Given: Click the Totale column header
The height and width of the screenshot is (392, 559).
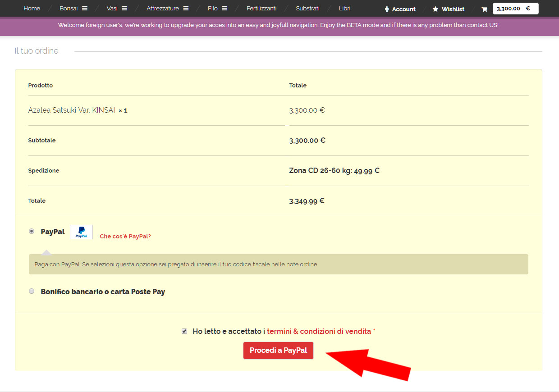Looking at the screenshot, I should 298,85.
